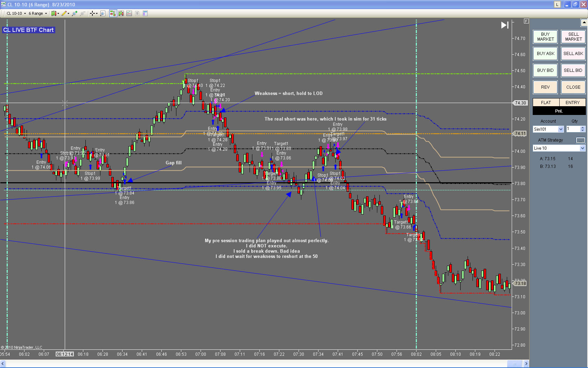Viewport: 588px width, 368px height.
Task: Expand the drawing tools dropdown arrow
Action: point(68,13)
